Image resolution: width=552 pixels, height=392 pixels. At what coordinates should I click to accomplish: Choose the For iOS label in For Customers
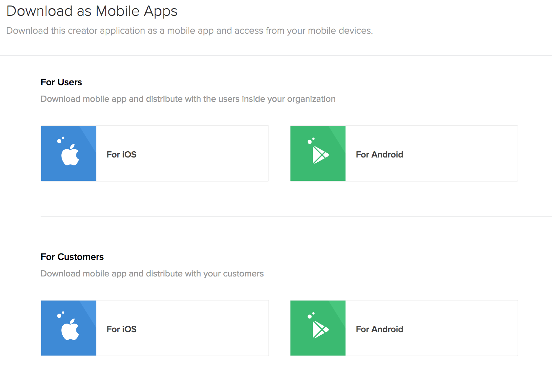pyautogui.click(x=121, y=329)
